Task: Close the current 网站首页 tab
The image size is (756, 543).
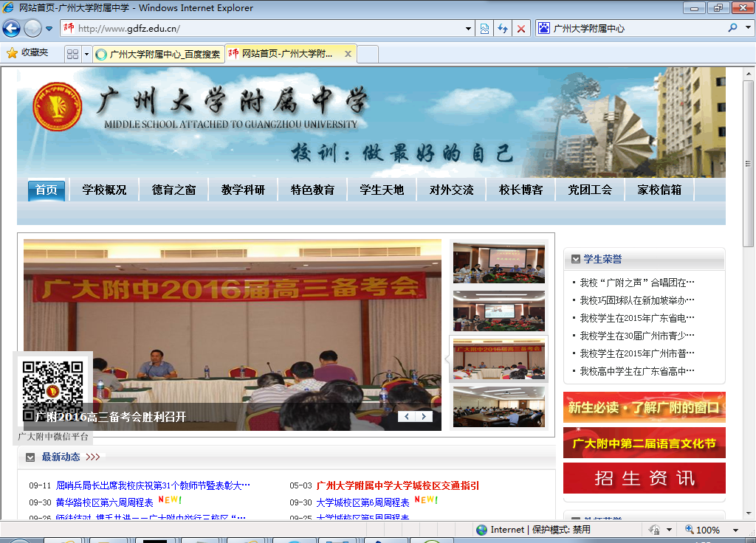Action: point(348,54)
